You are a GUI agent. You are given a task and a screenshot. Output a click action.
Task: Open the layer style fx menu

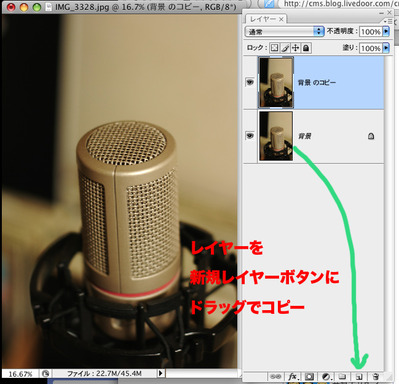pos(293,377)
